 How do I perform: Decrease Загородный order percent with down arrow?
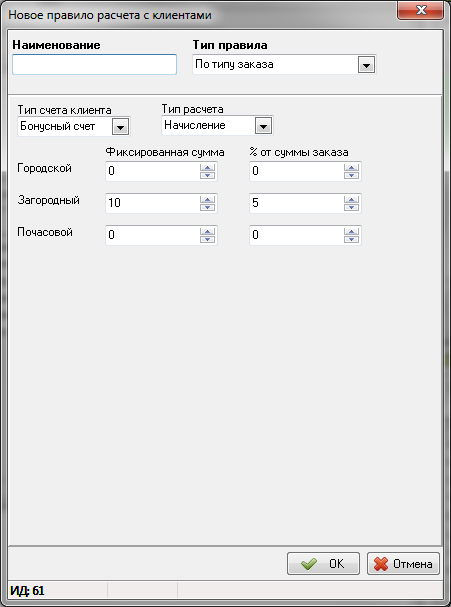tap(351, 207)
